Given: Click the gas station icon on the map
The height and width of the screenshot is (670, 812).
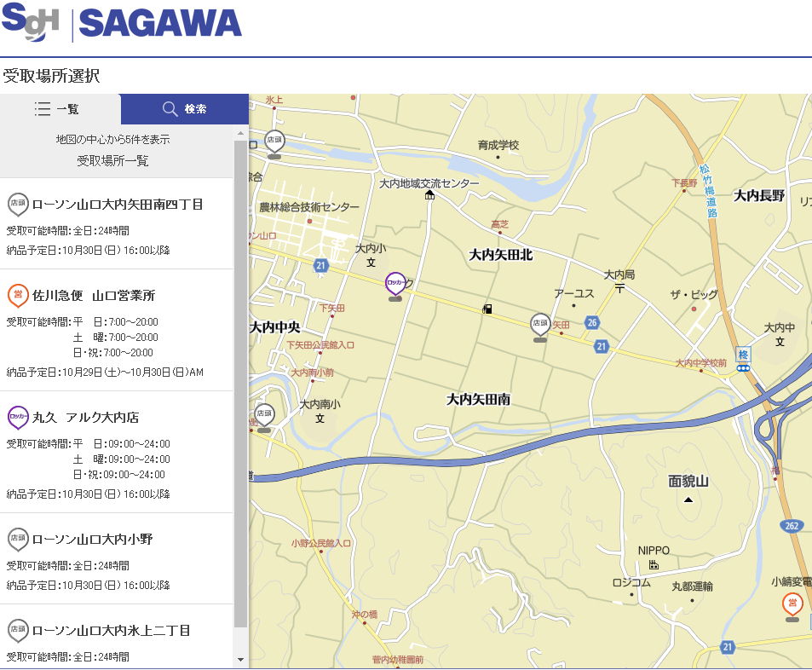Looking at the screenshot, I should [x=487, y=309].
